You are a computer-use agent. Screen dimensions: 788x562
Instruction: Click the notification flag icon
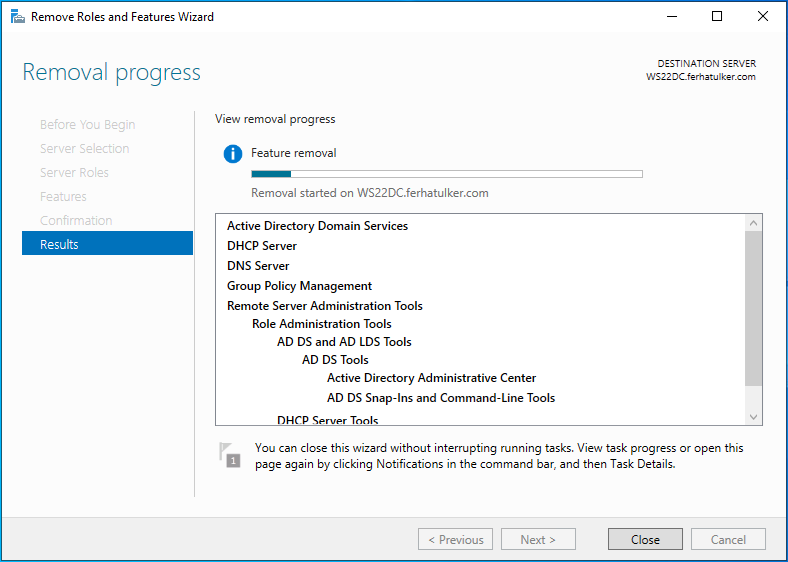[x=229, y=455]
